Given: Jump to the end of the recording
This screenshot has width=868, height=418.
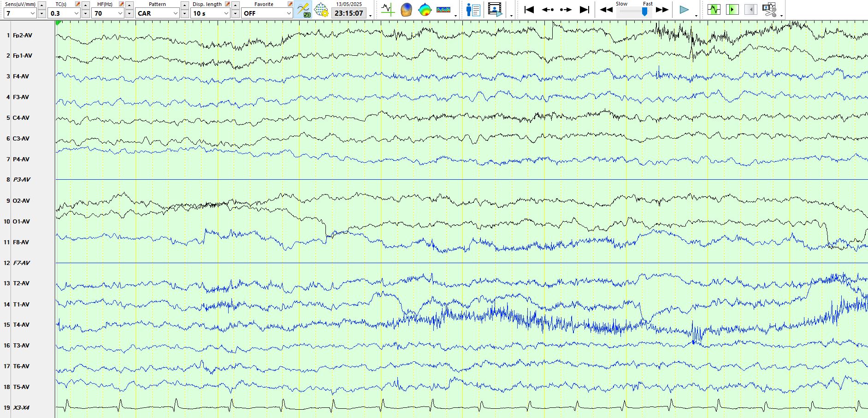Looking at the screenshot, I should point(585,9).
